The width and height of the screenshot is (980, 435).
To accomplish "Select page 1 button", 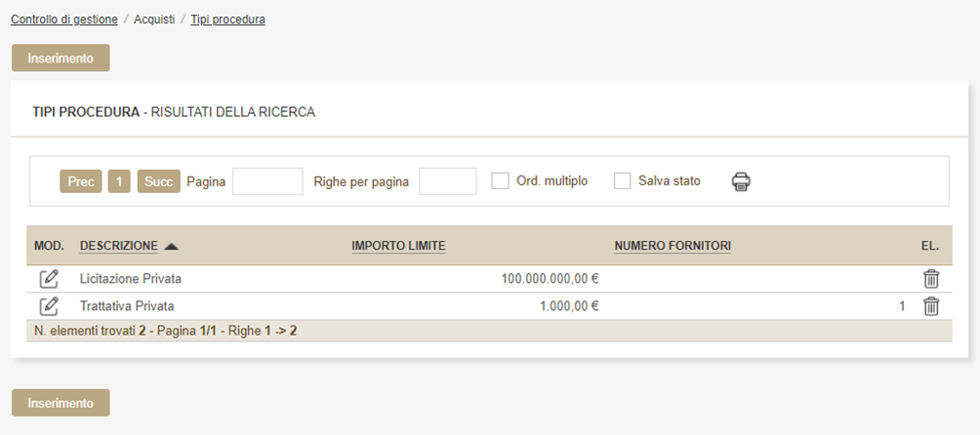I will (x=119, y=181).
